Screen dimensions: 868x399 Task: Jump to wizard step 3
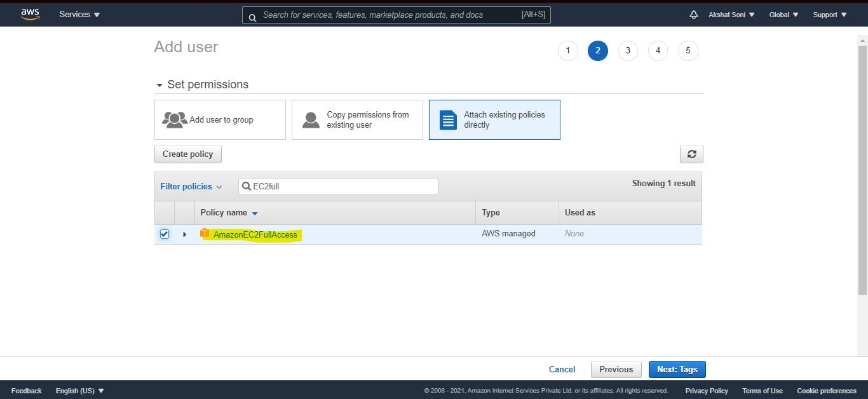coord(628,51)
